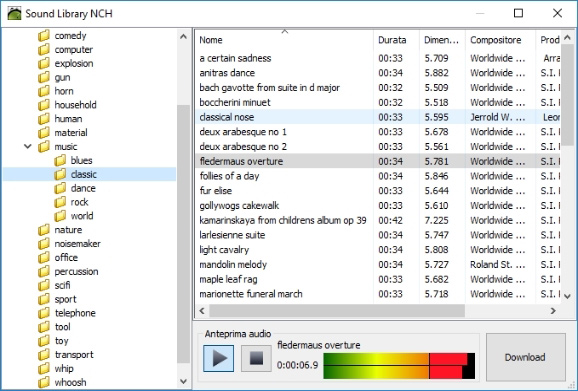578x391 pixels.
Task: Select the track 'gollywogs cakewalk'
Action: [239, 206]
